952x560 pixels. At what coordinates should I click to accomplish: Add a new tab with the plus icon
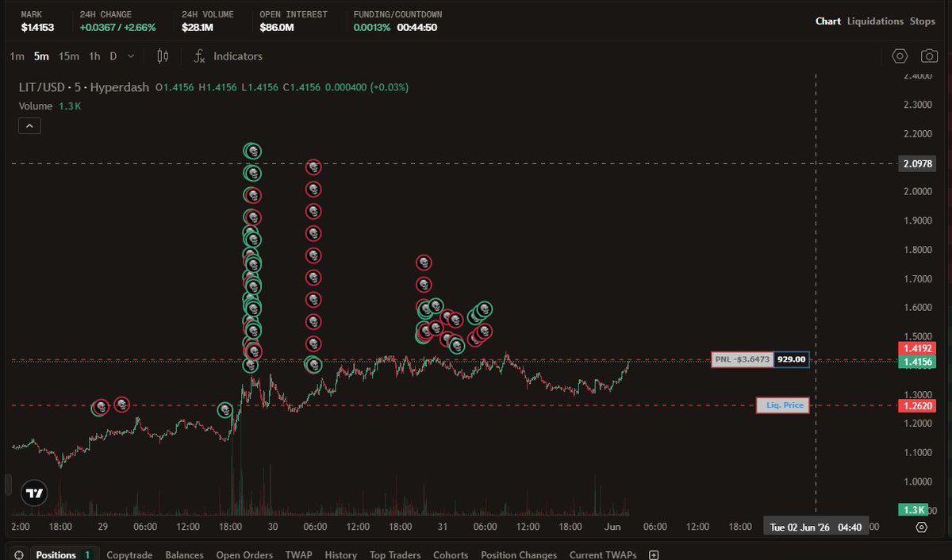click(654, 555)
